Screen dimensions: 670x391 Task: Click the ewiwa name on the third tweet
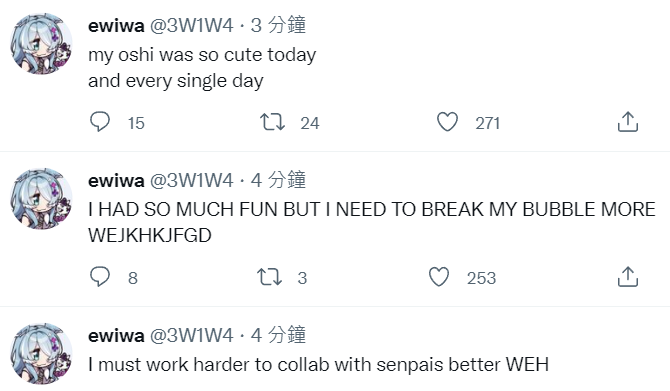click(x=116, y=336)
